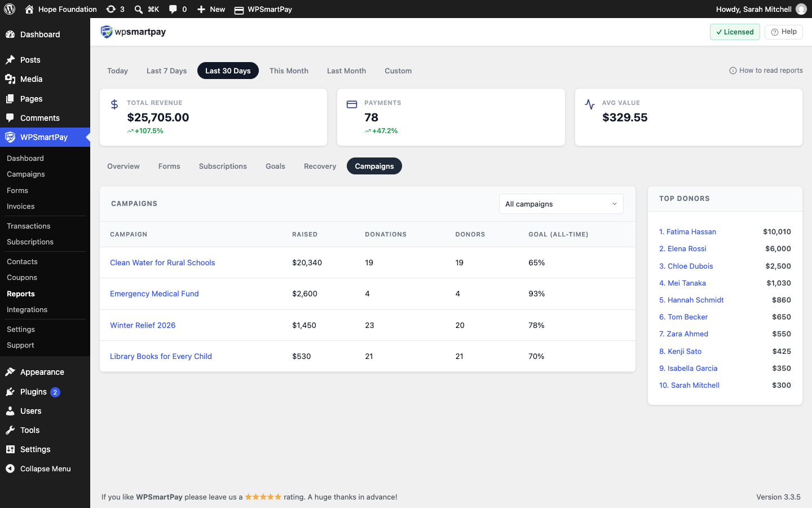Open Coupons in WPSmartPay submenu
Viewport: 812px width, 508px height.
(22, 278)
